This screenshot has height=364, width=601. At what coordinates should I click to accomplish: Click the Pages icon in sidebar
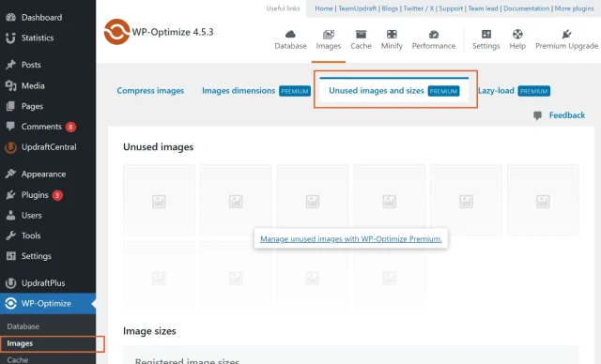pyautogui.click(x=10, y=106)
